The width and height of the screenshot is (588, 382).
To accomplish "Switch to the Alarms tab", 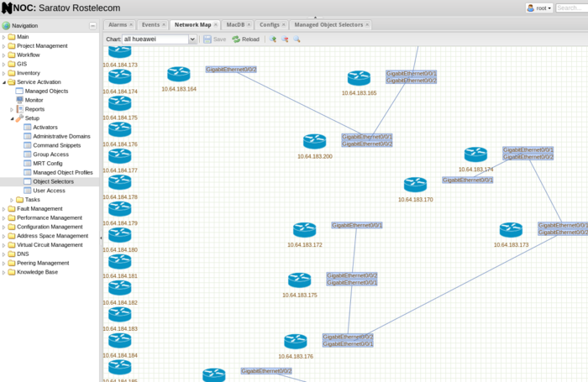I will pyautogui.click(x=118, y=24).
